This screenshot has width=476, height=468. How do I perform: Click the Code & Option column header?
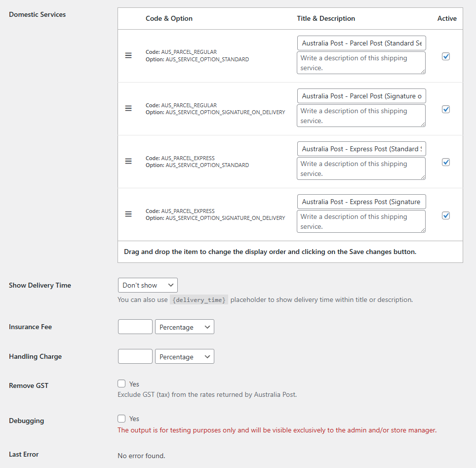[169, 19]
